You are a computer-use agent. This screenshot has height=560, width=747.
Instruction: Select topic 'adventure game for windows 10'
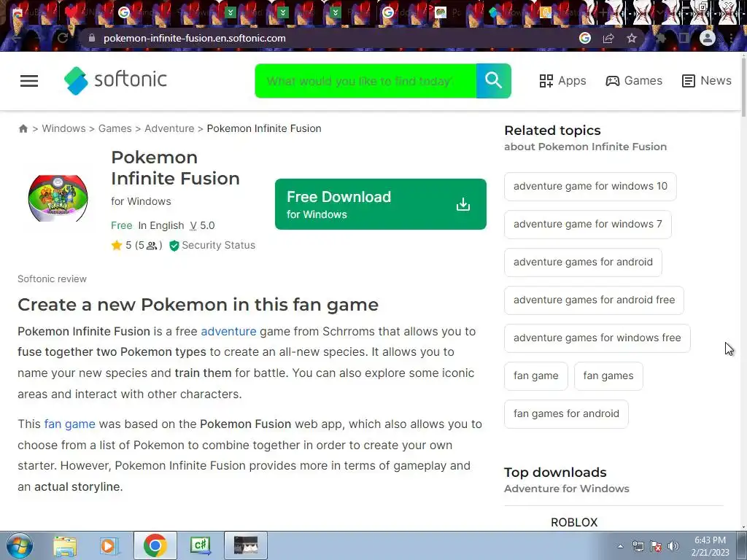590,186
